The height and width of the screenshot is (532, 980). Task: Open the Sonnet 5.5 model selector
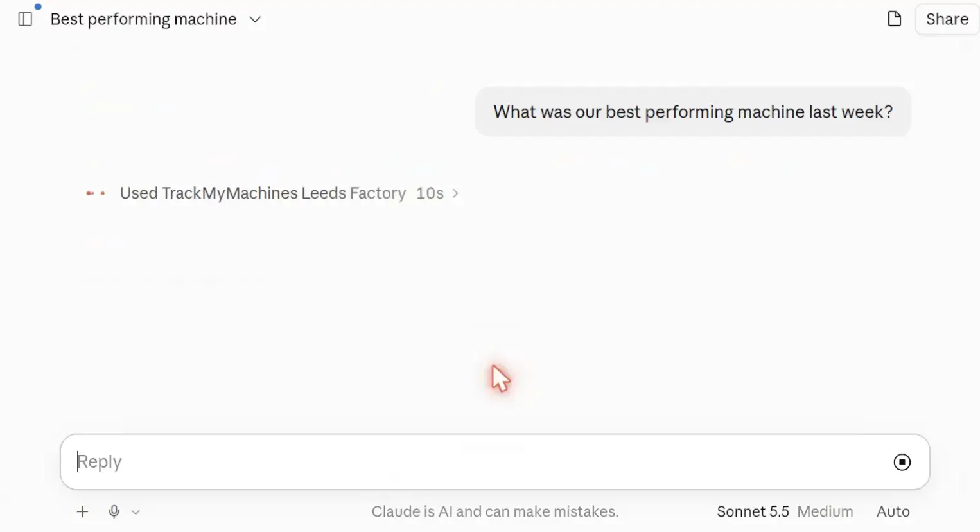tap(753, 511)
